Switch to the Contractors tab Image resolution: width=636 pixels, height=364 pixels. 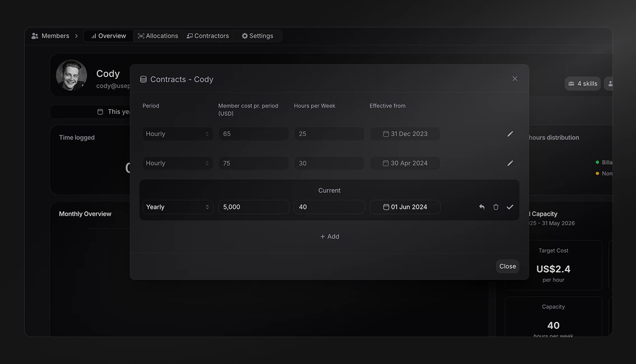coord(208,36)
